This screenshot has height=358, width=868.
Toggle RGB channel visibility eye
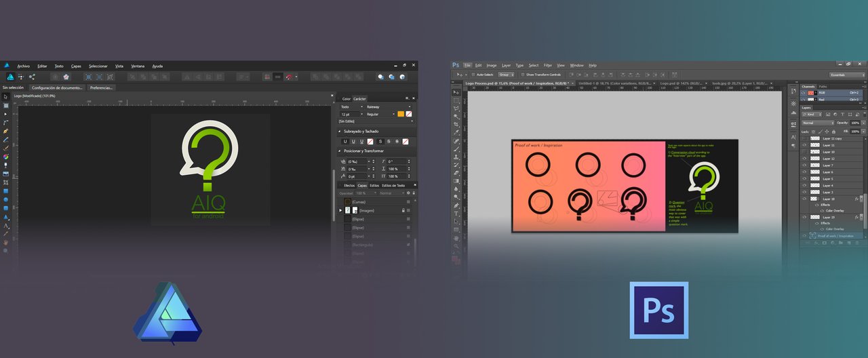(x=803, y=92)
